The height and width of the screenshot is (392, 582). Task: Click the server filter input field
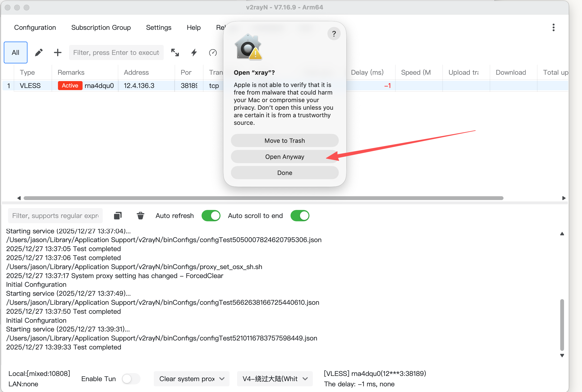[116, 52]
